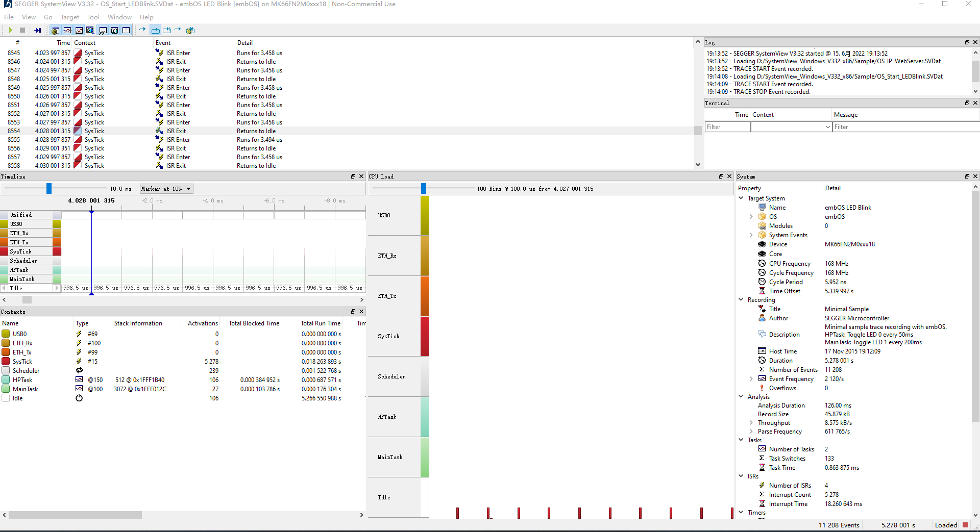Click the Scheduler cycle type icon in Contexts
This screenshot has height=532, width=980.
tap(79, 370)
